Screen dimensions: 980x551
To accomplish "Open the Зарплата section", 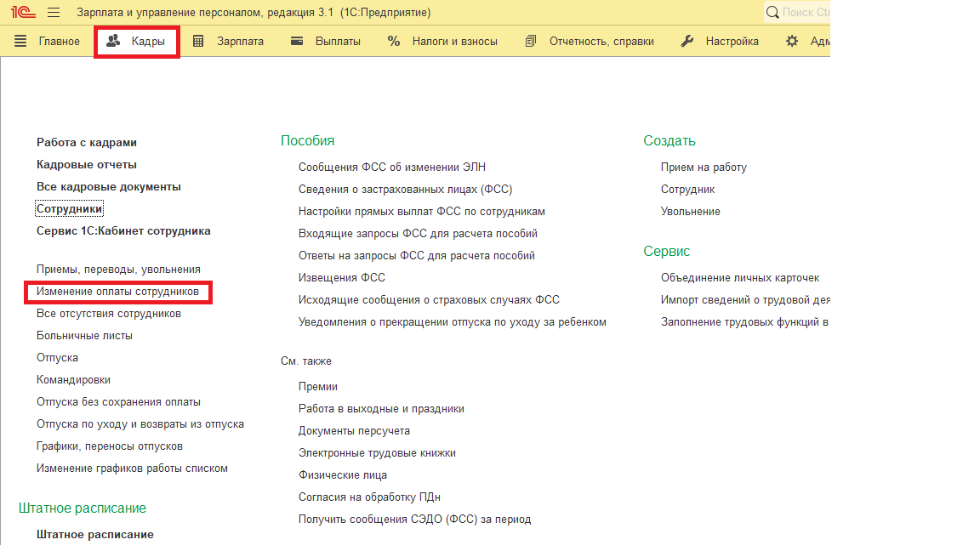I will (x=240, y=41).
